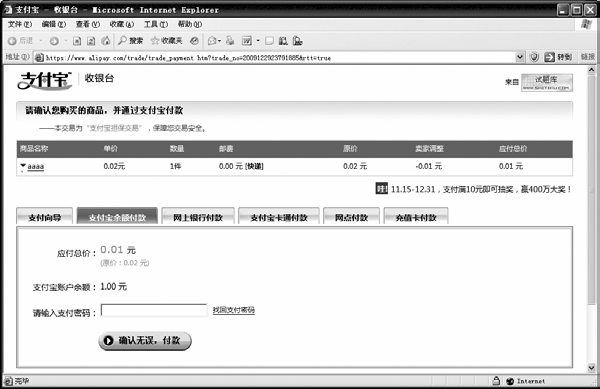Click the IE window title bar icon
600x389 pixels.
tap(7, 10)
